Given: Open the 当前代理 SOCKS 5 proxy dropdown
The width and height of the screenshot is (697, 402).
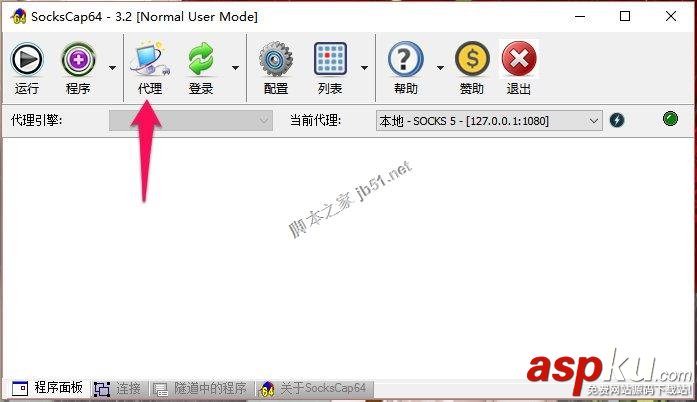Looking at the screenshot, I should (489, 121).
